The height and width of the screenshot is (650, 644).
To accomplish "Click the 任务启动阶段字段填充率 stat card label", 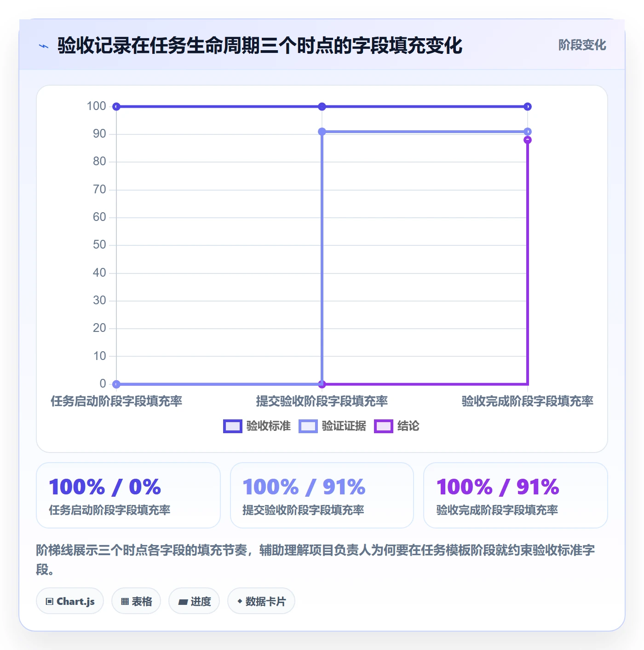I will [x=109, y=510].
